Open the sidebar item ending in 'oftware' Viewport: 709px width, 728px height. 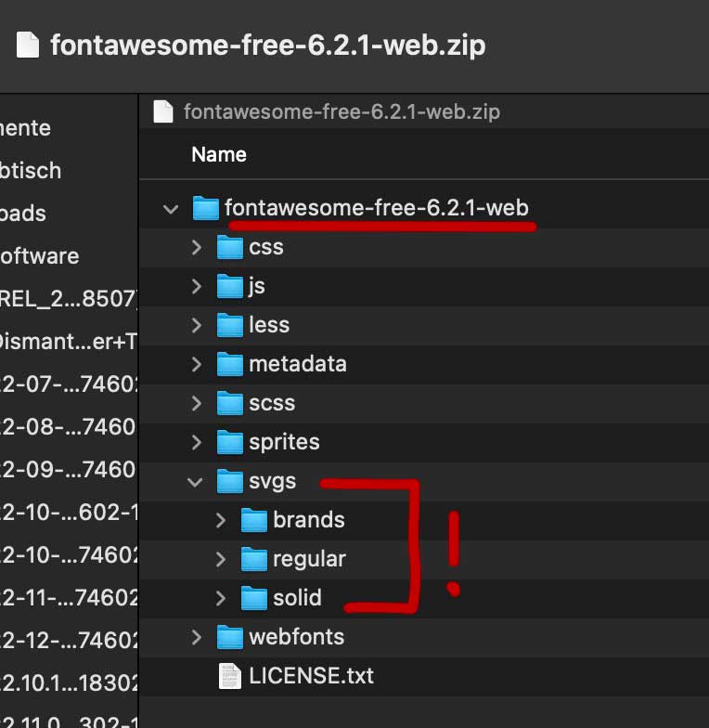pyautogui.click(x=40, y=256)
